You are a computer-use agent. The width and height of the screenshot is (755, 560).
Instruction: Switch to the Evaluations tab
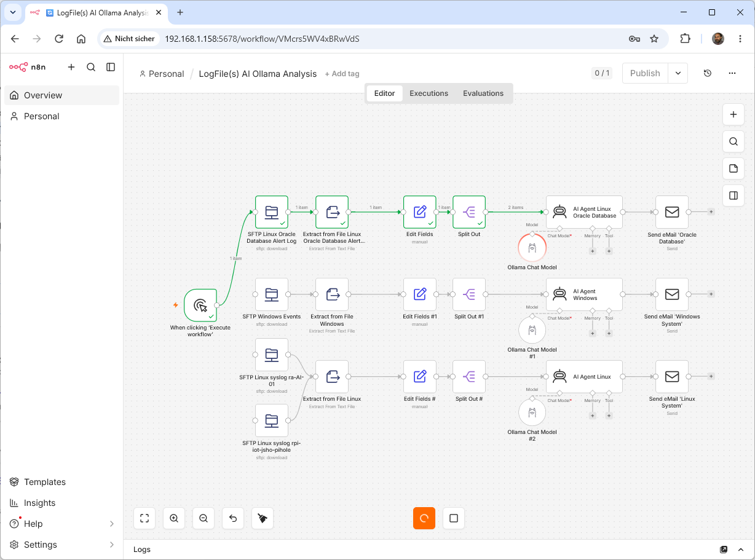point(483,93)
